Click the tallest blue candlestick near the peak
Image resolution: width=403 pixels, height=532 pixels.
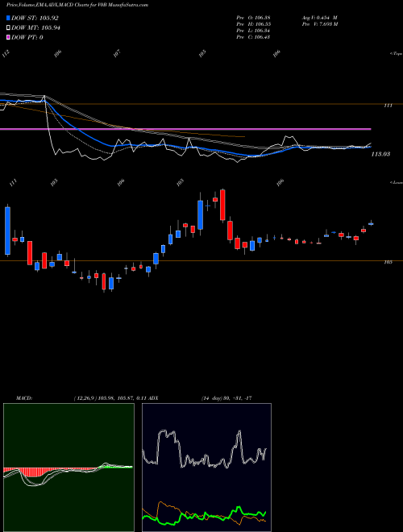[201, 214]
